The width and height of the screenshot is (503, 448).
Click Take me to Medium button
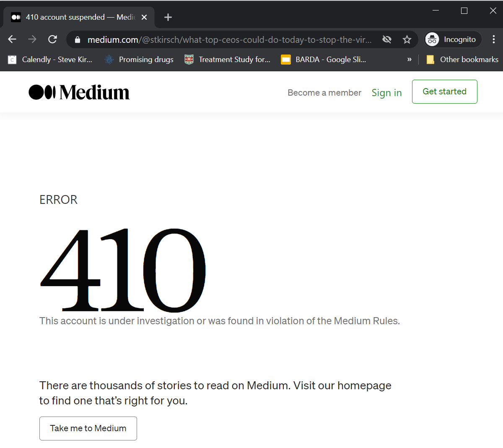coord(88,428)
